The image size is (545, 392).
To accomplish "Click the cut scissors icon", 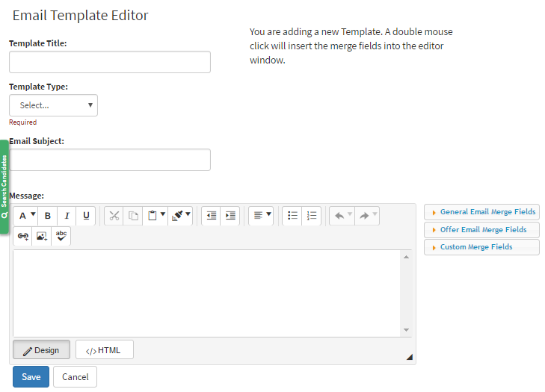I will (x=114, y=216).
